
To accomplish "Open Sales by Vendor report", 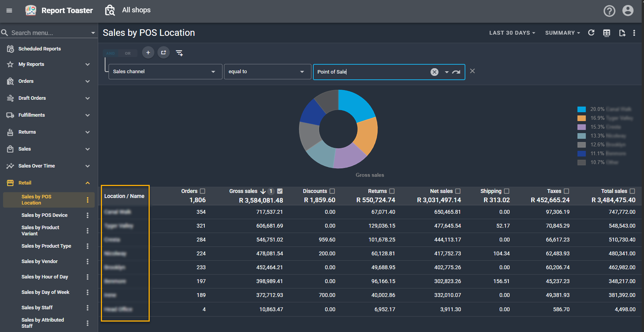I will pos(40,262).
